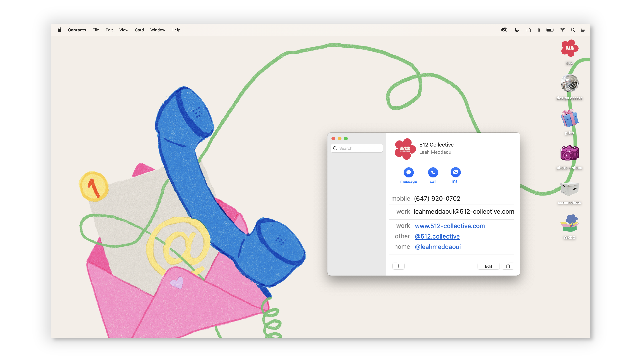Open the Card menu
This screenshot has height=362, width=644.
pyautogui.click(x=139, y=30)
